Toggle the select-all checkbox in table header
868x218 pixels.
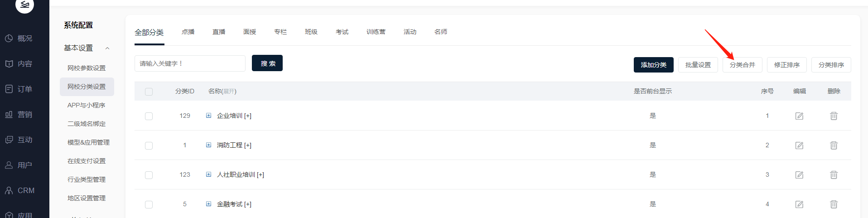point(149,92)
